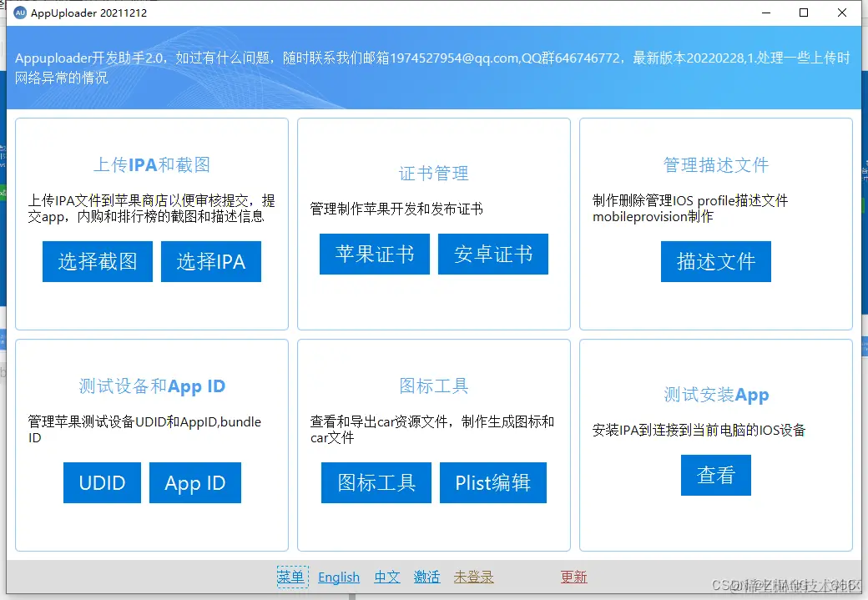Click the 图标工具 section heading
Viewport: 868px width, 600px height.
tap(434, 386)
